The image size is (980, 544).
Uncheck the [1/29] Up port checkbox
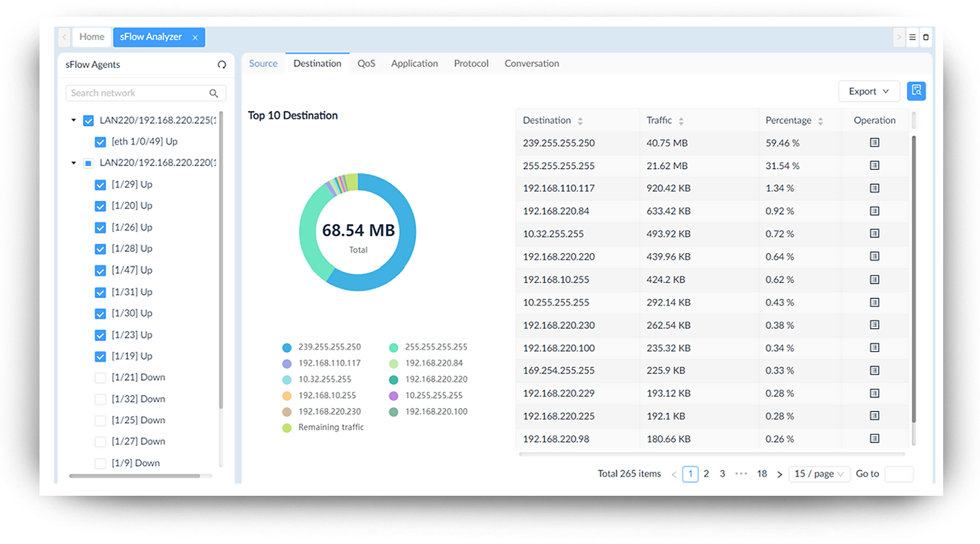[x=100, y=185]
